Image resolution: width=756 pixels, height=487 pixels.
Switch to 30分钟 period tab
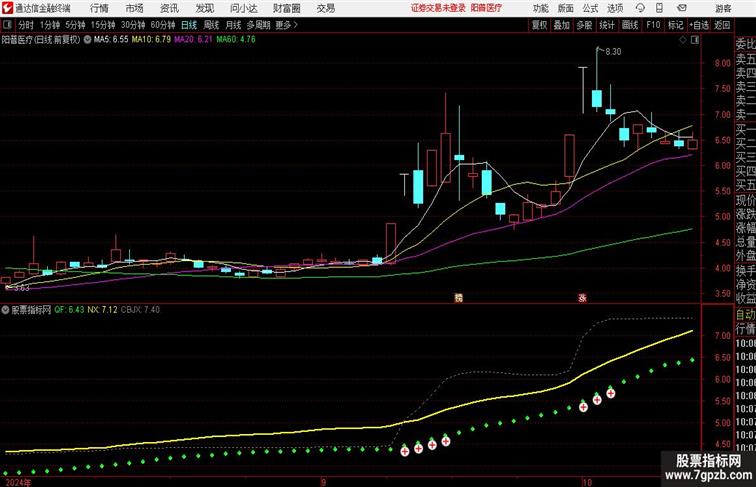[133, 25]
